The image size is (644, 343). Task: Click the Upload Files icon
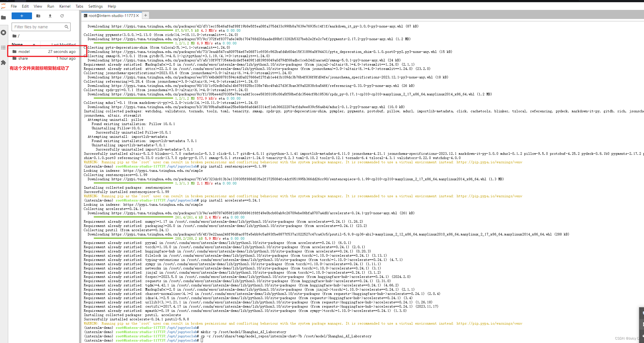click(50, 16)
